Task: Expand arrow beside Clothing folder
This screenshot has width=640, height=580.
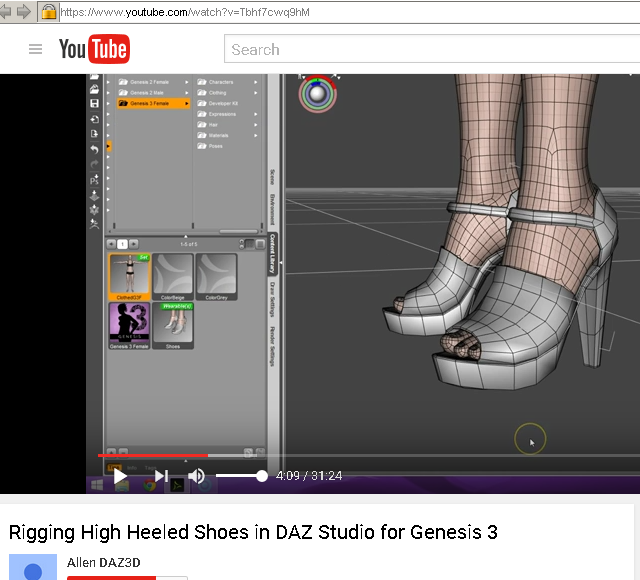Action: (256, 93)
